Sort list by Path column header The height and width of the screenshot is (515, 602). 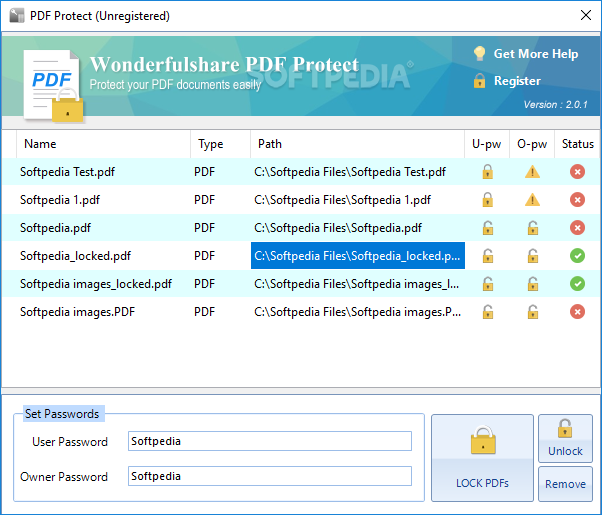(357, 144)
